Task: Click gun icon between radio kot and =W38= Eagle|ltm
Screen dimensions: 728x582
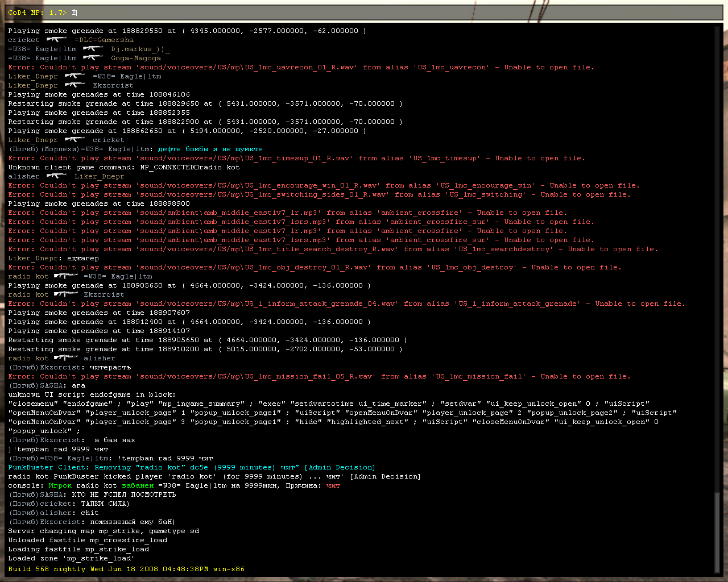Action: pos(66,276)
